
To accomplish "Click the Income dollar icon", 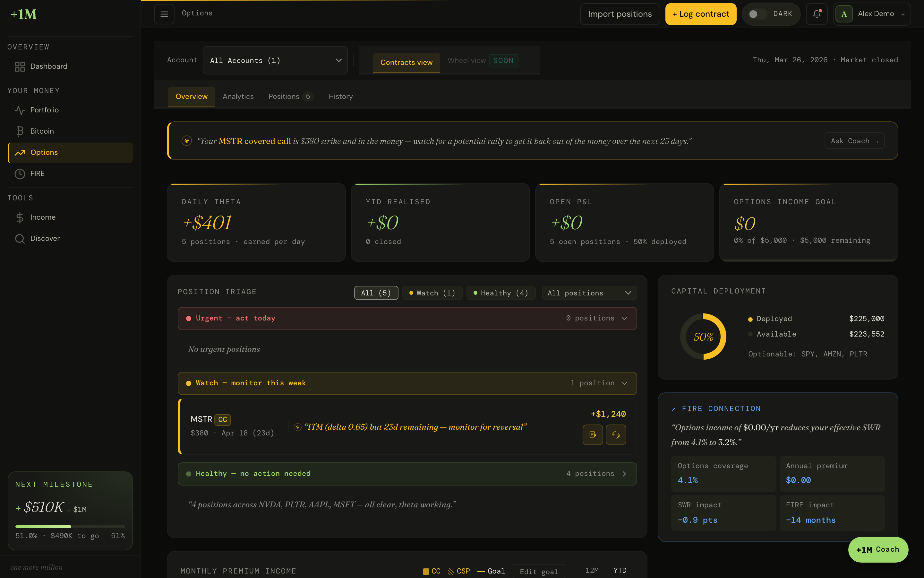I will [20, 217].
